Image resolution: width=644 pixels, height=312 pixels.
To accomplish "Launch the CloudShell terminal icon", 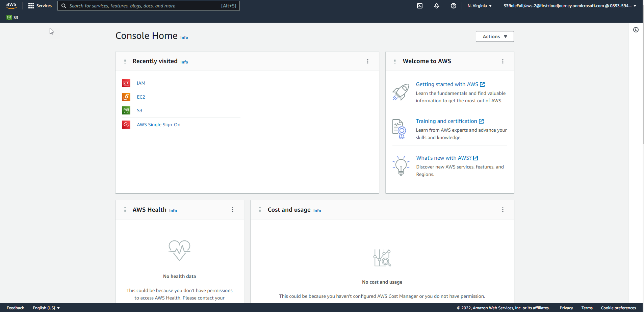I will (420, 6).
